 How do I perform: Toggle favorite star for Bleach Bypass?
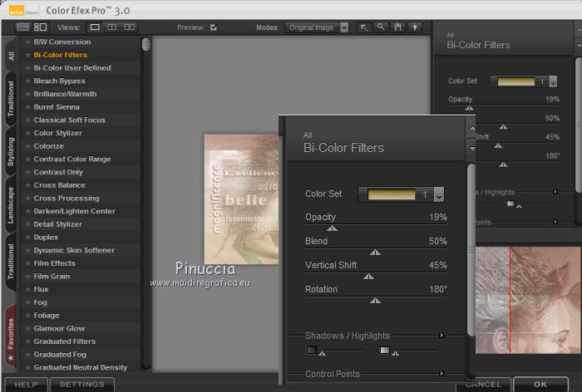(x=27, y=81)
